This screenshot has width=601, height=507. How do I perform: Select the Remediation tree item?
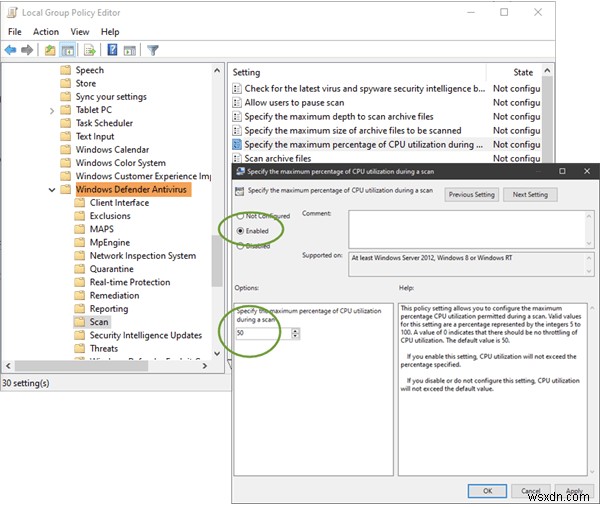[x=114, y=295]
